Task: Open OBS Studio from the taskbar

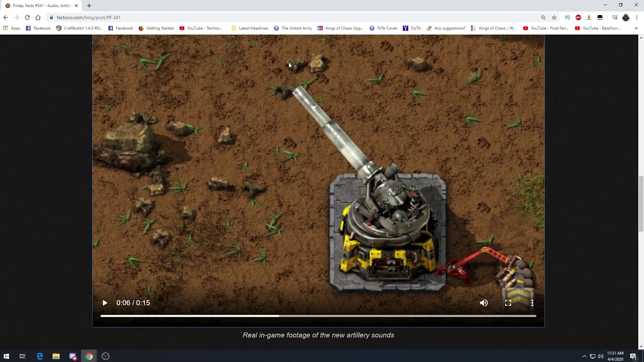Action: (x=106, y=356)
